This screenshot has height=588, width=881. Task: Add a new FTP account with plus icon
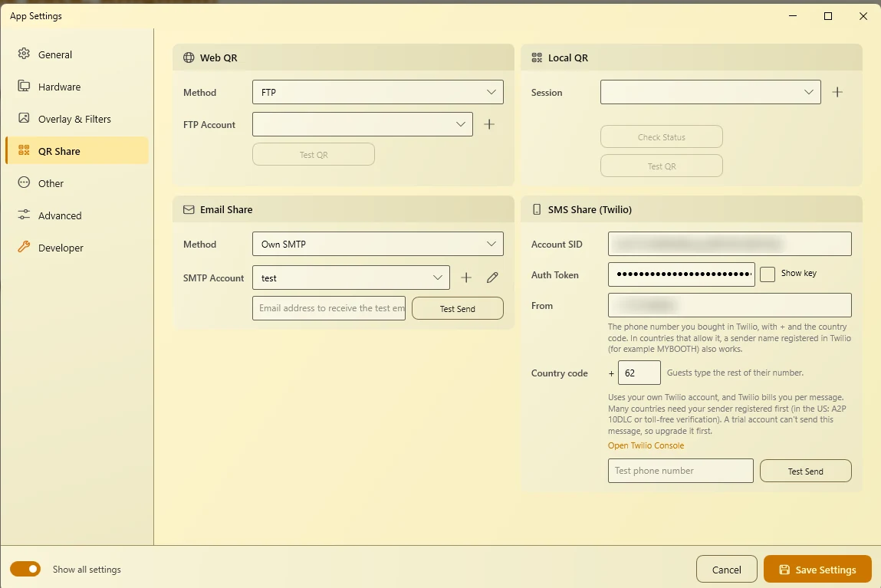pyautogui.click(x=489, y=124)
